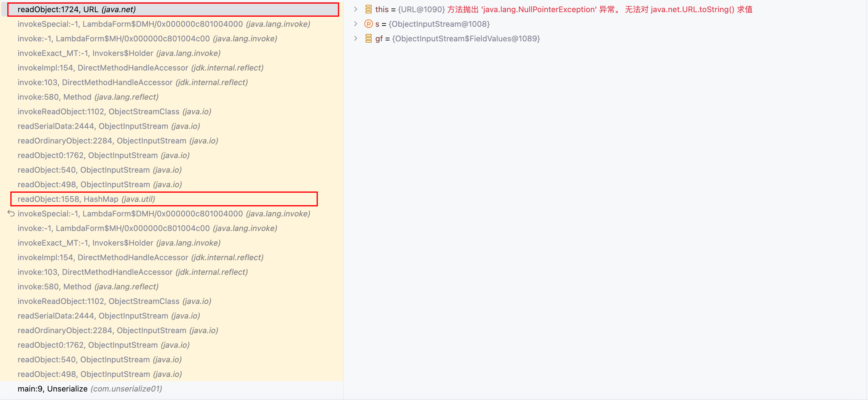Screen dimensions: 868x400
Task: Select the readObject:1724, URL stack frame
Action: 77,9
